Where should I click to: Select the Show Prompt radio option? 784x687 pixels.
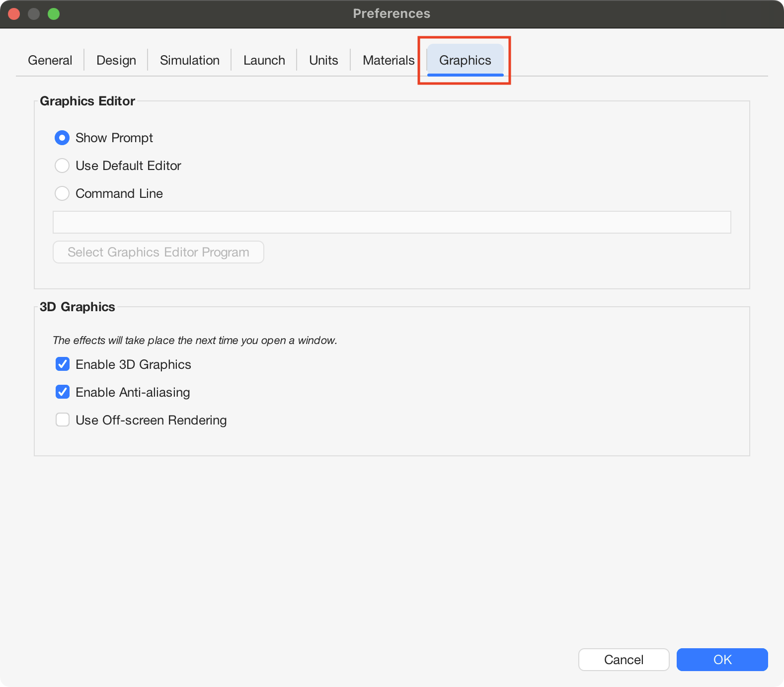click(62, 138)
